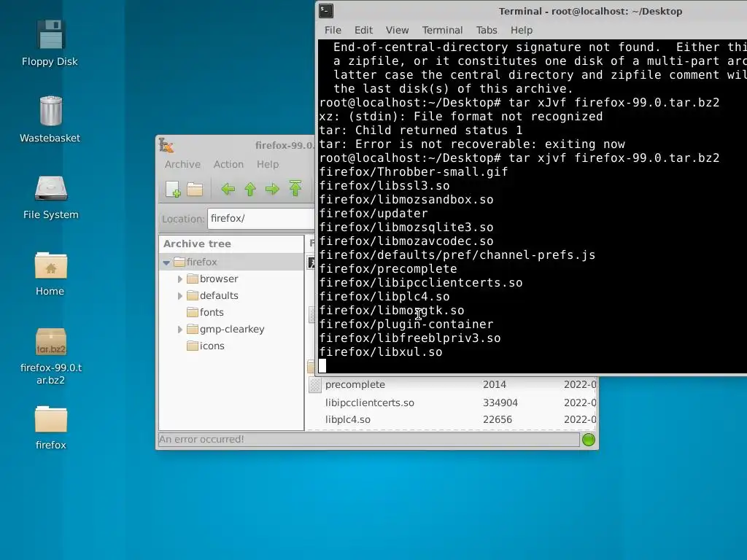Go up one folder with the green up arrow
The width and height of the screenshot is (747, 560).
[250, 189]
